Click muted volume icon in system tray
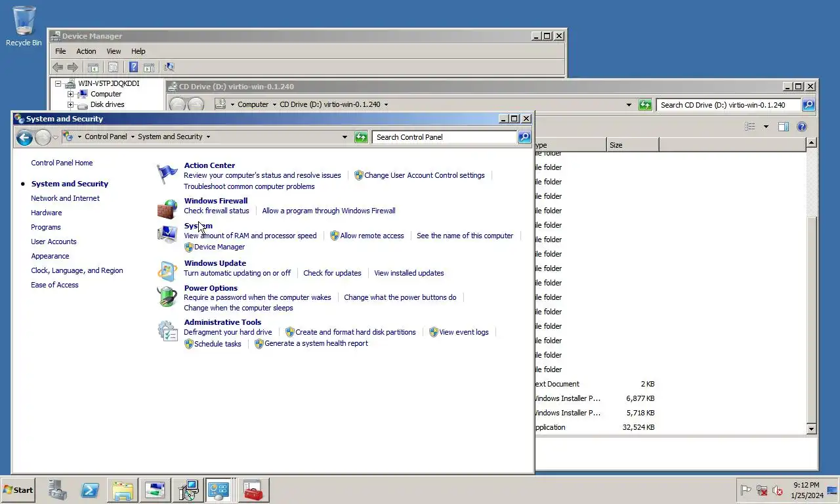Viewport: 840px width, 504px height. (x=778, y=490)
